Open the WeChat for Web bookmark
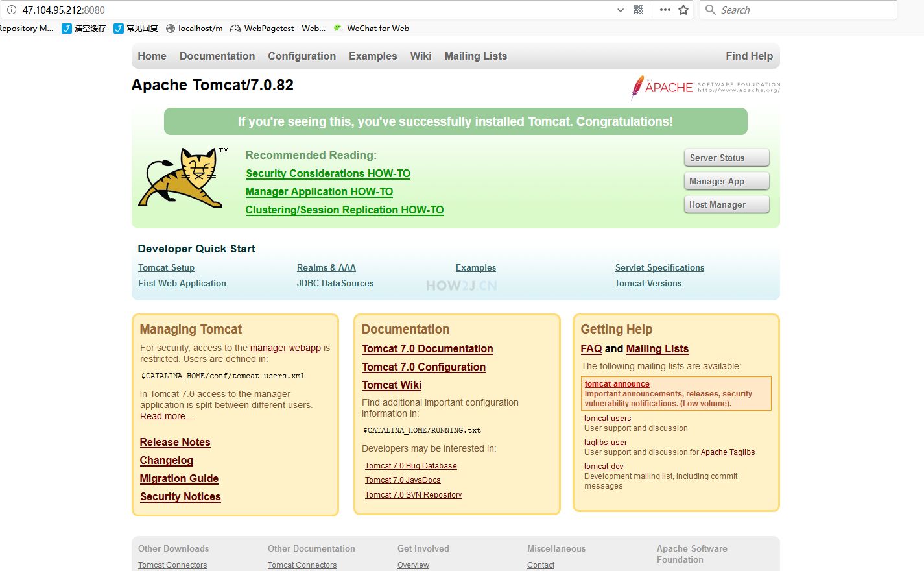The image size is (924, 571). 371,29
